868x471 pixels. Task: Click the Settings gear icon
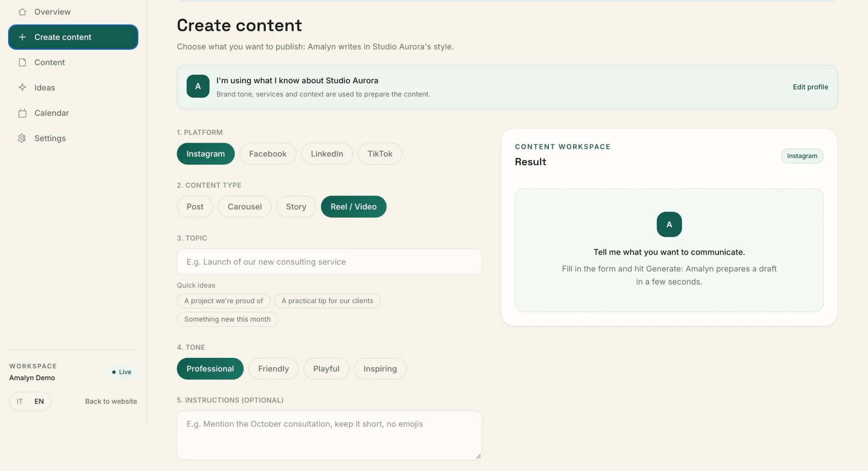[x=22, y=138]
